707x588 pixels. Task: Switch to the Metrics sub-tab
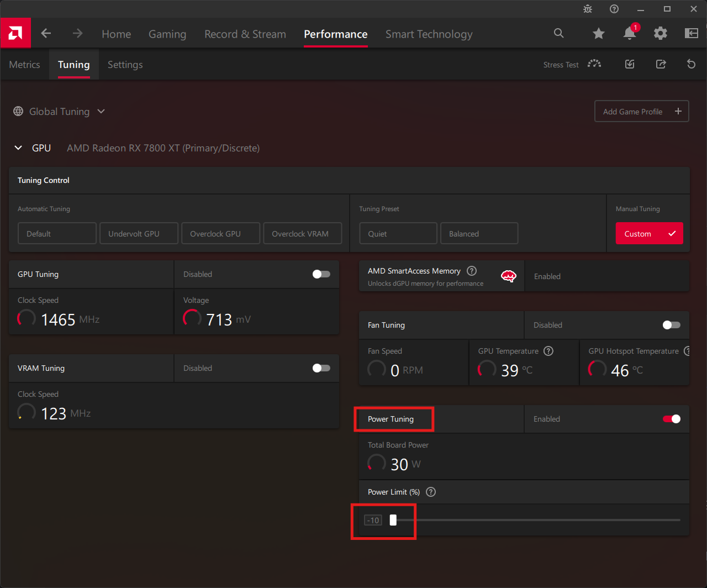click(x=24, y=64)
